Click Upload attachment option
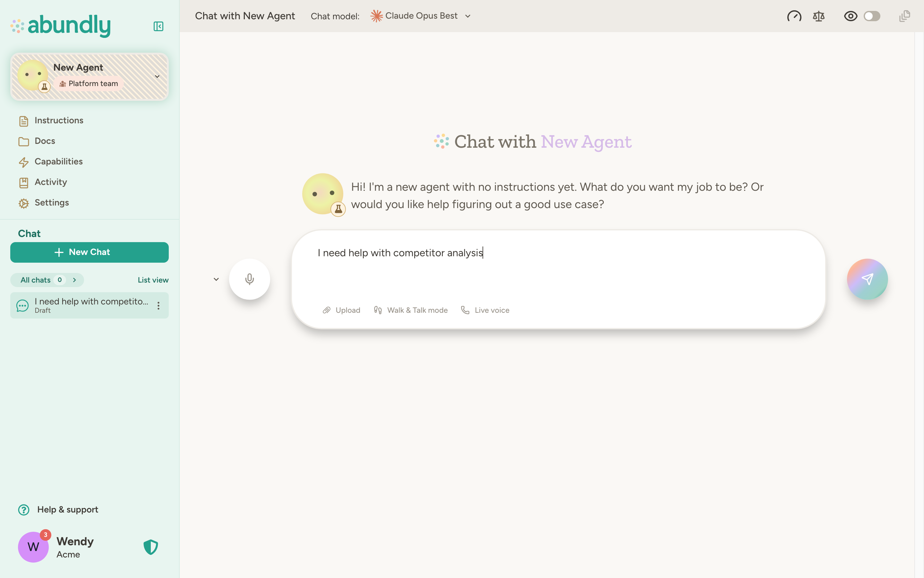This screenshot has width=924, height=578. tap(341, 310)
